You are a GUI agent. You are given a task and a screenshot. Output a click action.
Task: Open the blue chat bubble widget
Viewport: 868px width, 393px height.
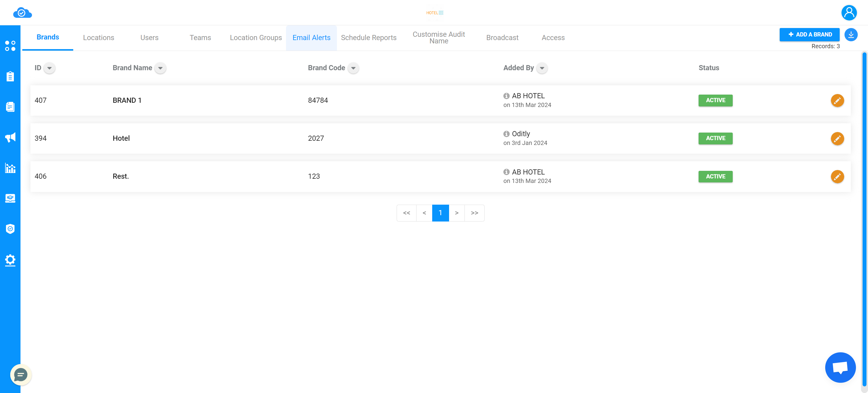coord(840,367)
